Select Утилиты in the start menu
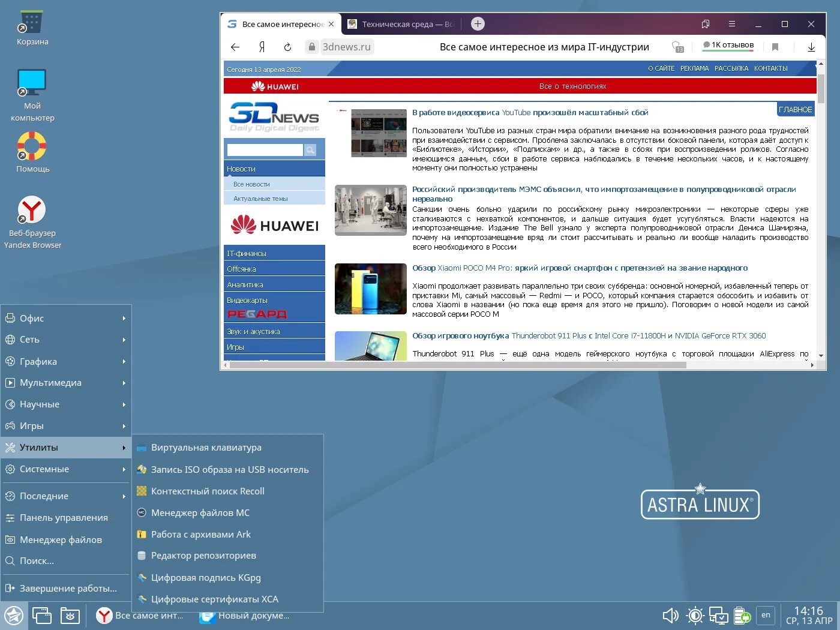The image size is (840, 630). 66,448
